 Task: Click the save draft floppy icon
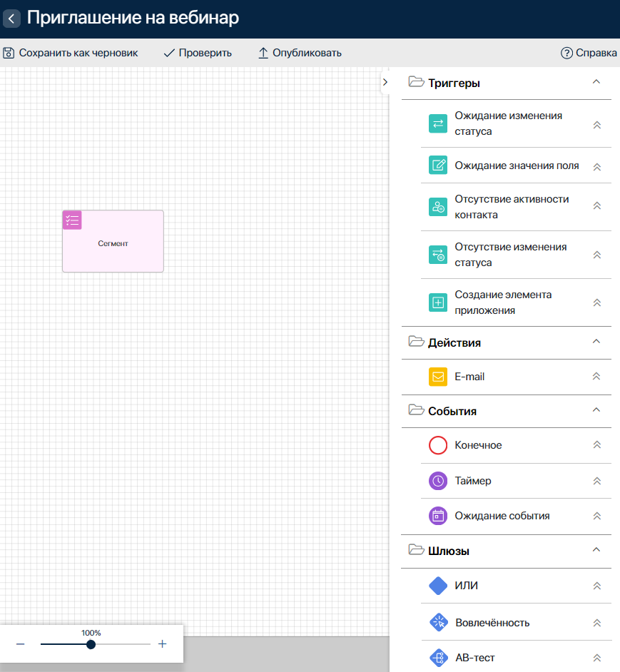click(x=9, y=53)
